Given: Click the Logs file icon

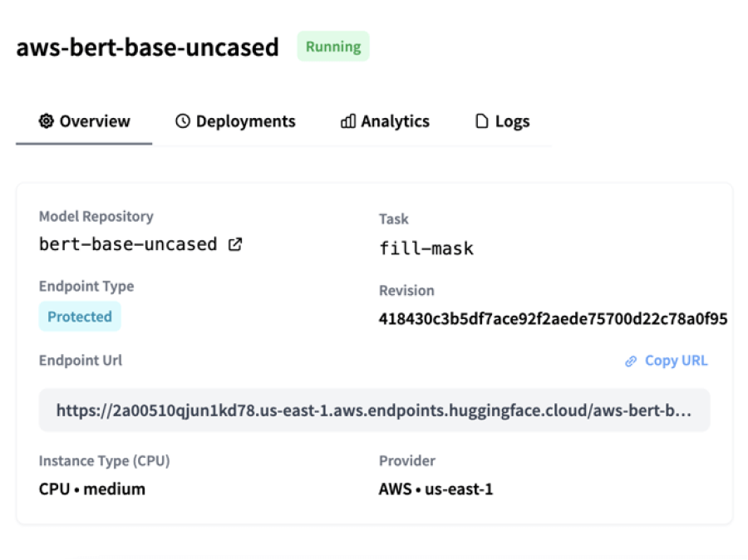Looking at the screenshot, I should point(482,121).
